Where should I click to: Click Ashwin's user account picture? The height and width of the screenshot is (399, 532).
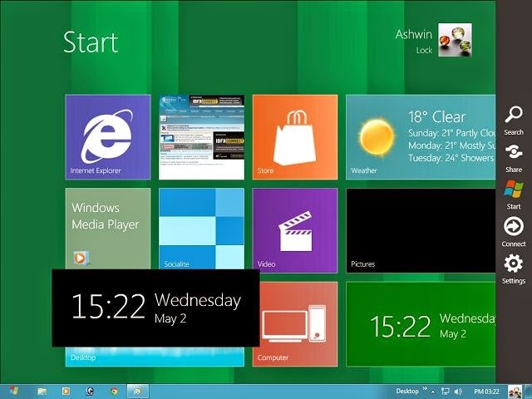(x=455, y=40)
